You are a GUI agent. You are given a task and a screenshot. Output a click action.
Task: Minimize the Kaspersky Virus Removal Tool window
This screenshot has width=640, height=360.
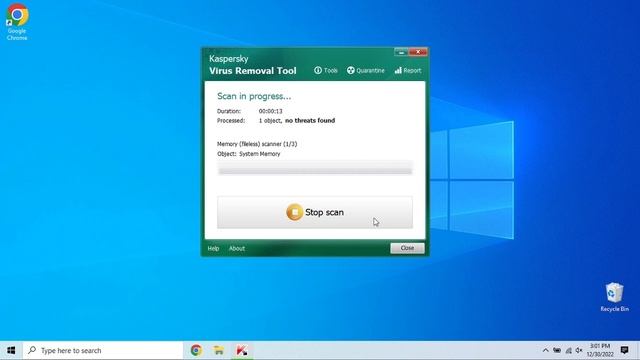(x=401, y=52)
